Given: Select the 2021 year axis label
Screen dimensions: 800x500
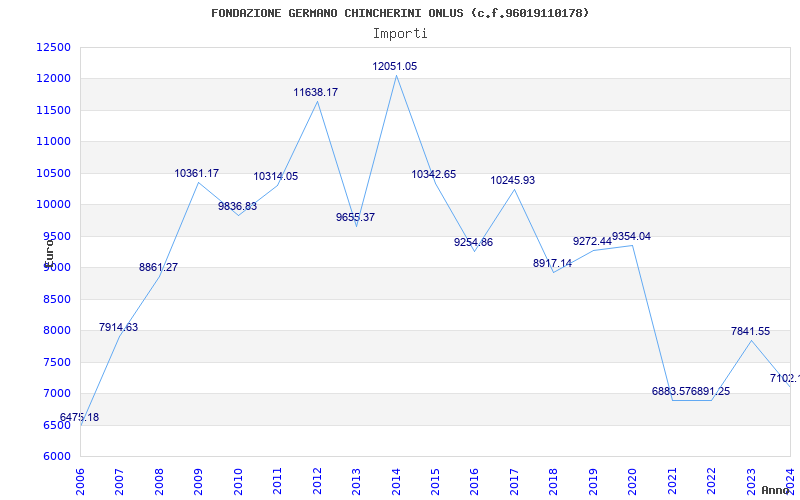Looking at the screenshot, I should 673,481.
